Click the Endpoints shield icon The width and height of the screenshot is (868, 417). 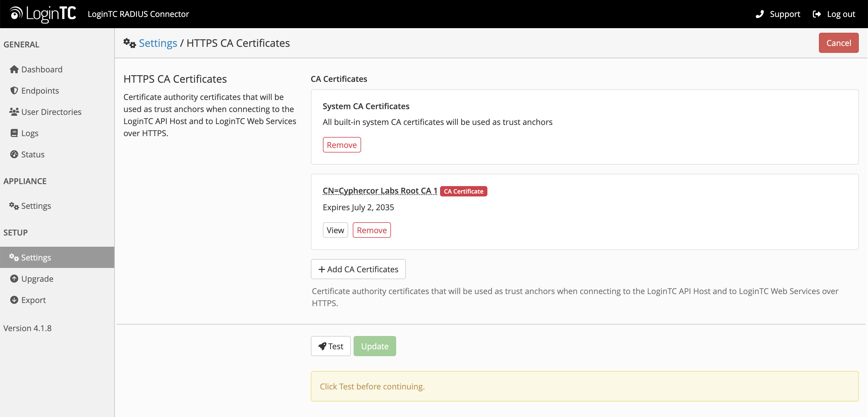coord(14,91)
